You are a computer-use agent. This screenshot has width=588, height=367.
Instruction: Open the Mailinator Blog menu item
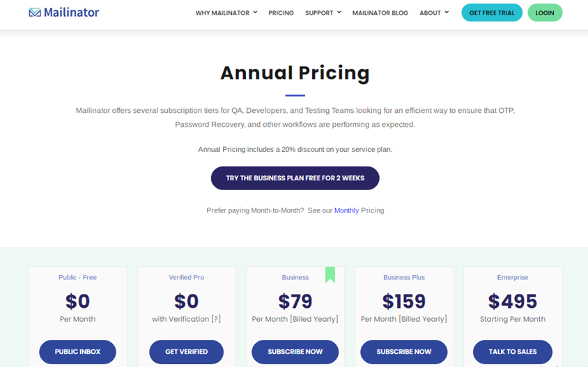[380, 13]
